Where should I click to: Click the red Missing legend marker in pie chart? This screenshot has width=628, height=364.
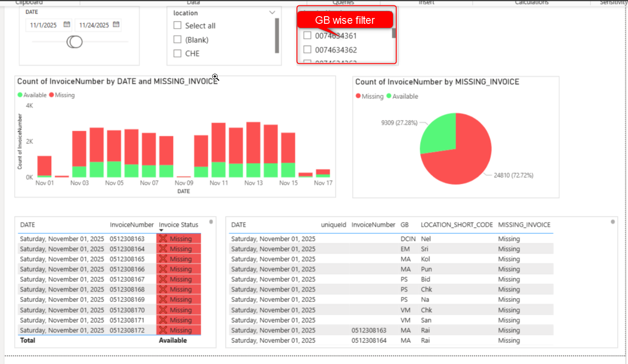pyautogui.click(x=358, y=96)
